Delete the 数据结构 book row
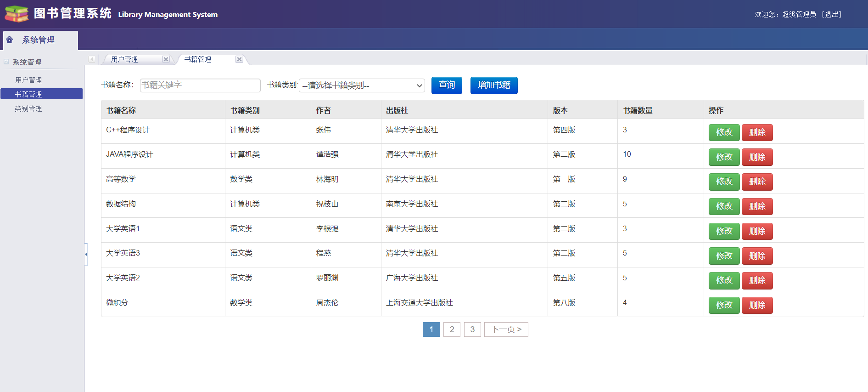Image resolution: width=868 pixels, height=392 pixels. click(757, 206)
